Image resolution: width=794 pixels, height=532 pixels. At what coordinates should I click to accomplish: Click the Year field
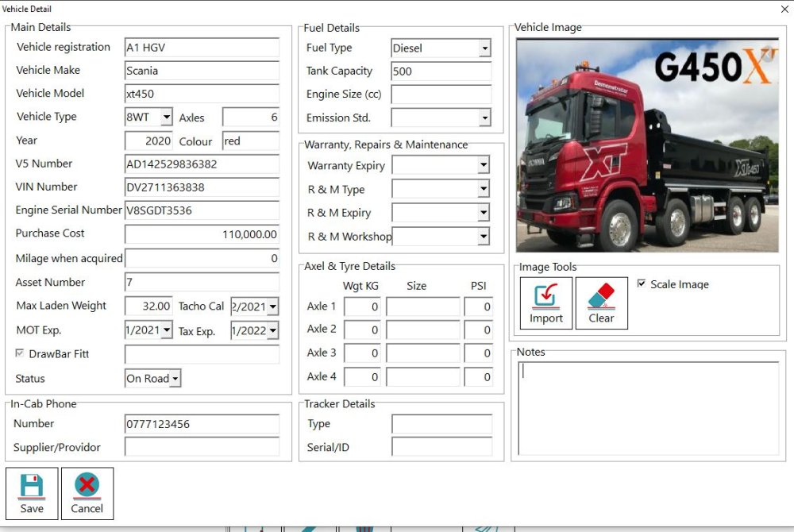click(148, 141)
